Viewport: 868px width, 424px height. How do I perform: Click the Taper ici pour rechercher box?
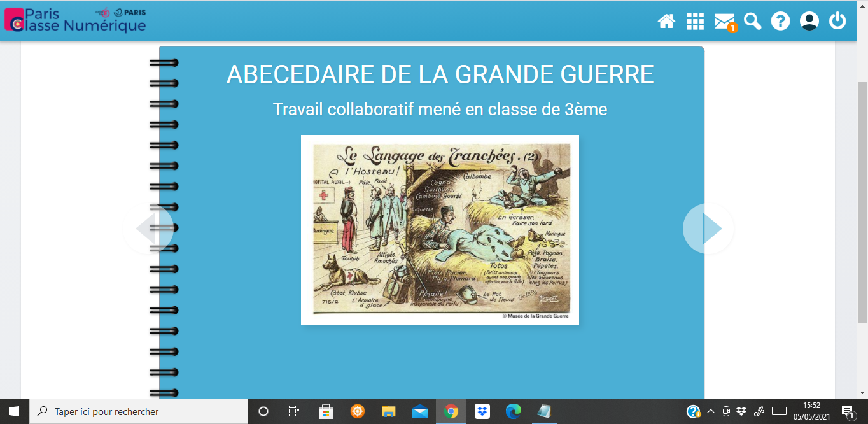click(x=139, y=411)
